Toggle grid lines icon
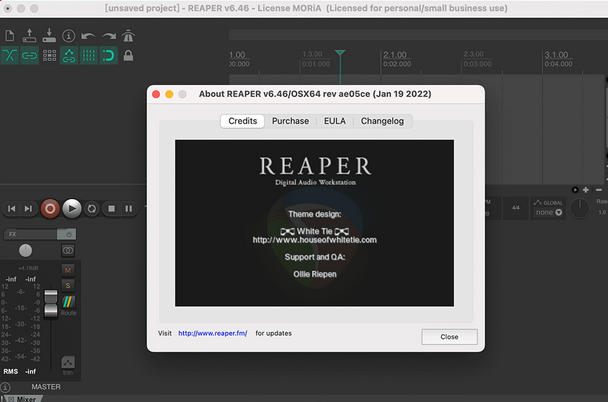This screenshot has width=608, height=402. [88, 55]
